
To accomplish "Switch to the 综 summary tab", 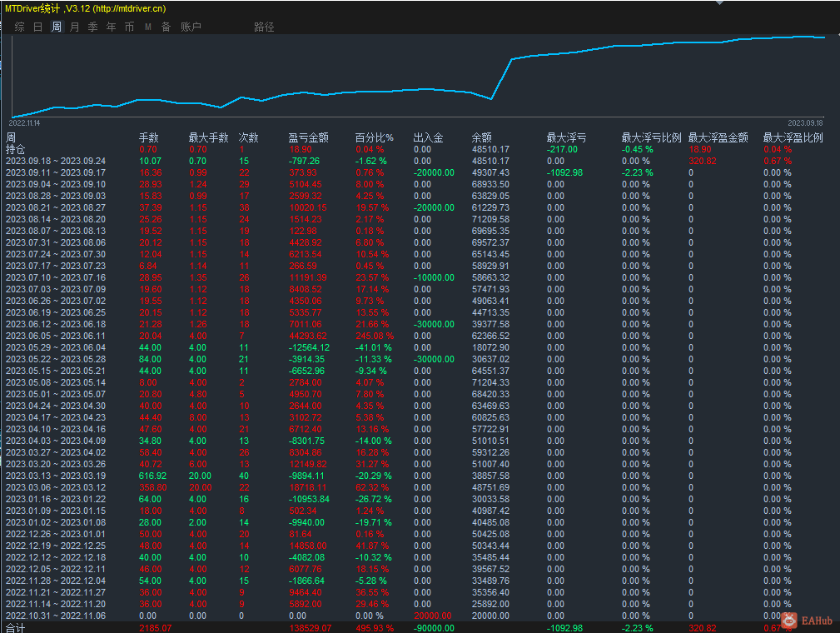I will click(x=19, y=27).
